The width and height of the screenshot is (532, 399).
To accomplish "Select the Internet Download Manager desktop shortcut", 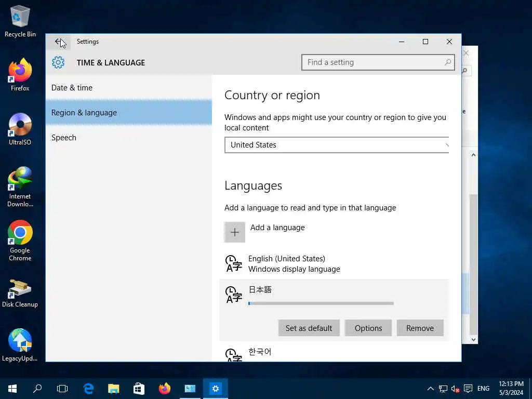I will click(x=20, y=187).
